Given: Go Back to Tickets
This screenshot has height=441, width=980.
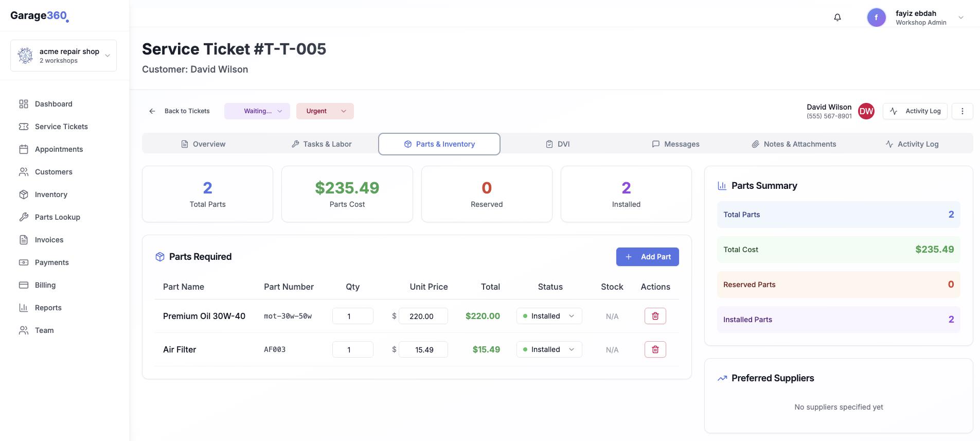Looking at the screenshot, I should (x=180, y=111).
